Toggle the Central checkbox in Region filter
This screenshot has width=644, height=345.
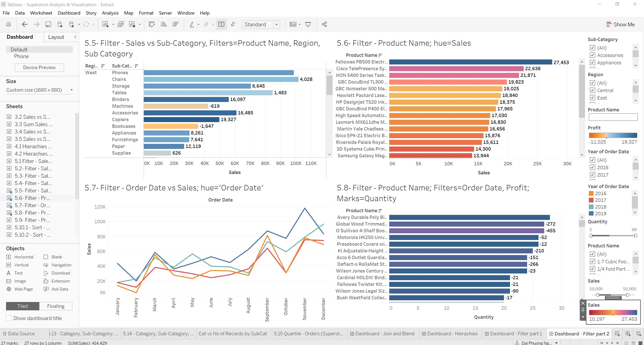tap(592, 90)
